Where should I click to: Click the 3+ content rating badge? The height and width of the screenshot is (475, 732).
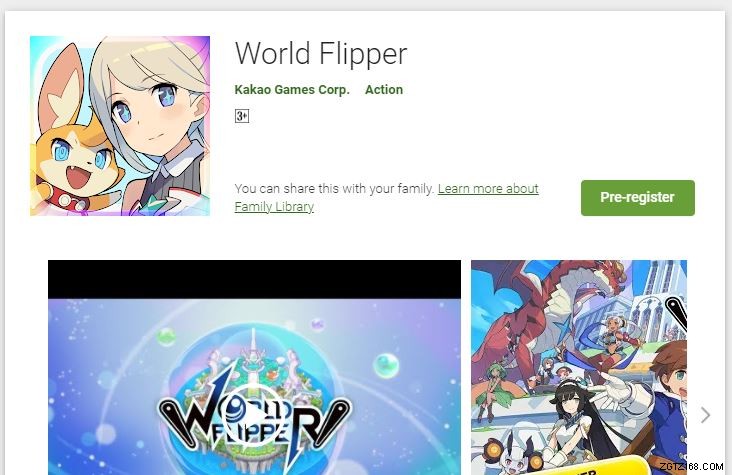242,116
